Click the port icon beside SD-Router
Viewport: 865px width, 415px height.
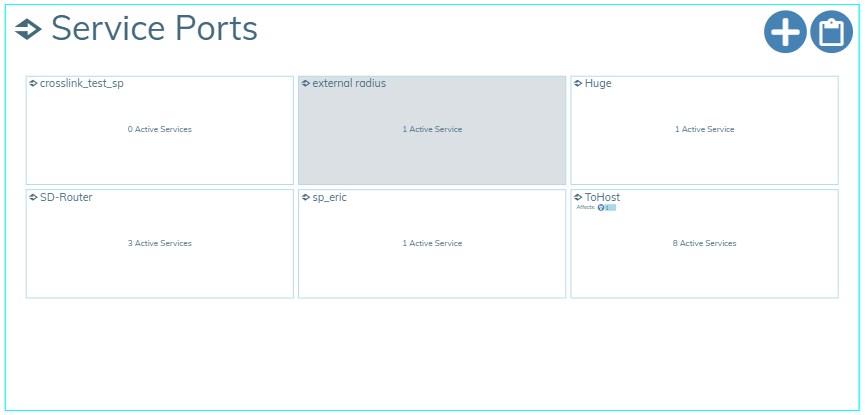pos(33,198)
